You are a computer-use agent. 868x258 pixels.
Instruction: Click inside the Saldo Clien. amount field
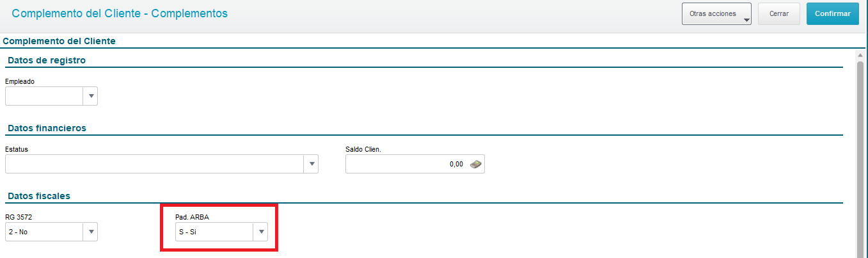tap(407, 164)
